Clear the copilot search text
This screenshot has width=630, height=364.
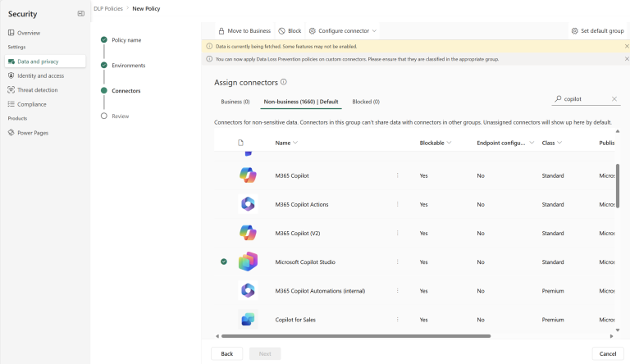pyautogui.click(x=614, y=99)
